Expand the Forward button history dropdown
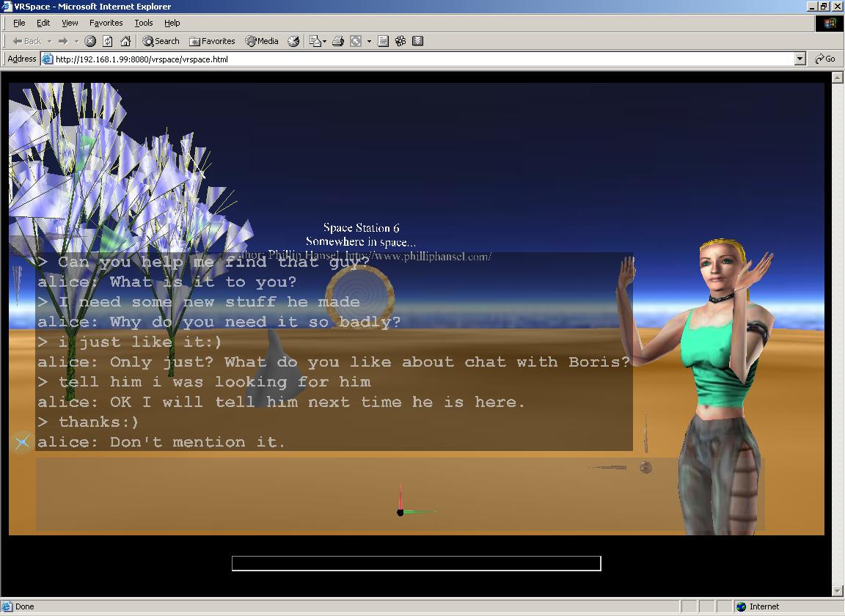Image resolution: width=845 pixels, height=616 pixels. (x=76, y=41)
